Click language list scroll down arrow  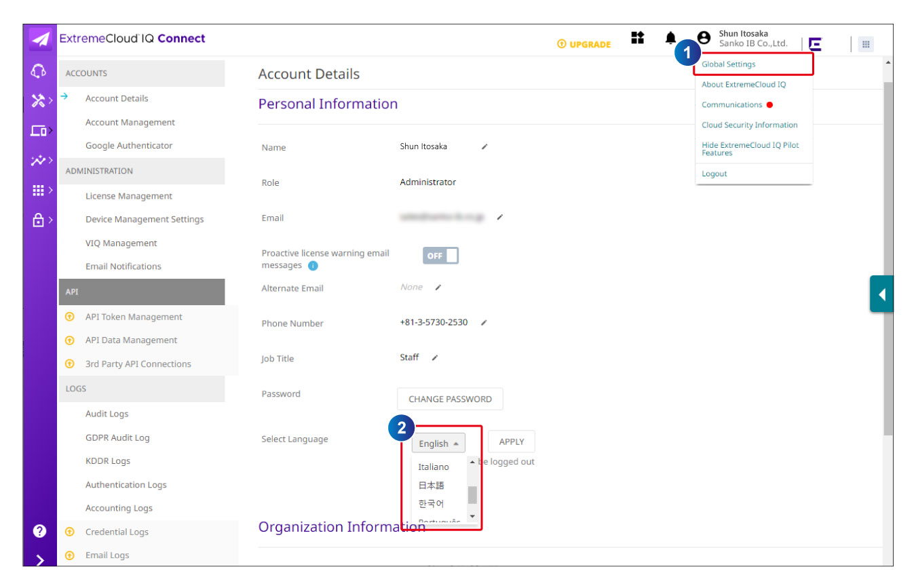(472, 516)
